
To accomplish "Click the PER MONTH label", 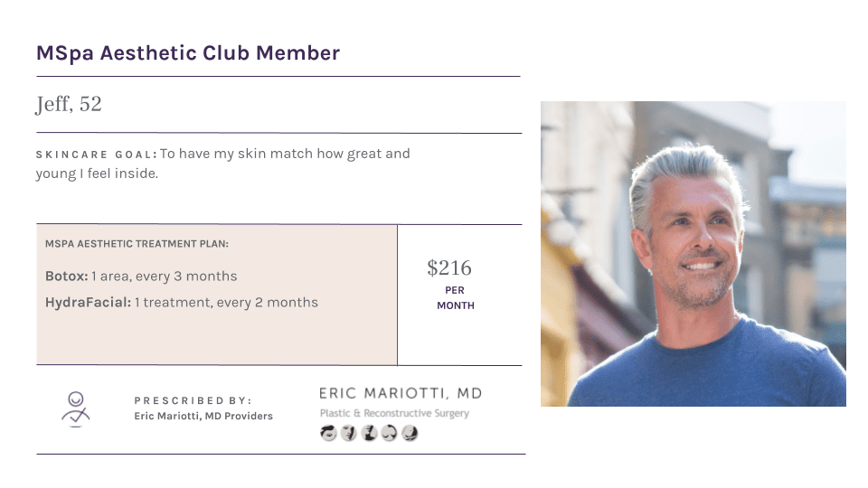I will click(x=455, y=297).
